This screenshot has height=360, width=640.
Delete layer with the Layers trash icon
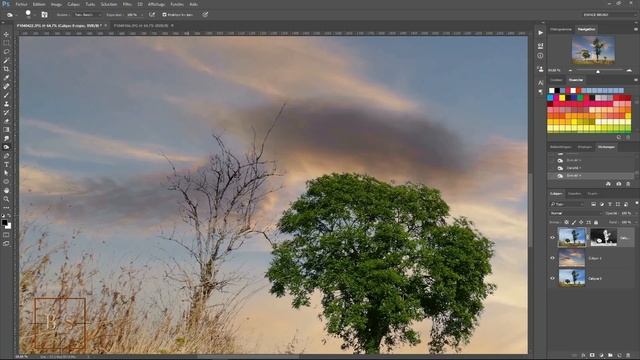(x=628, y=356)
